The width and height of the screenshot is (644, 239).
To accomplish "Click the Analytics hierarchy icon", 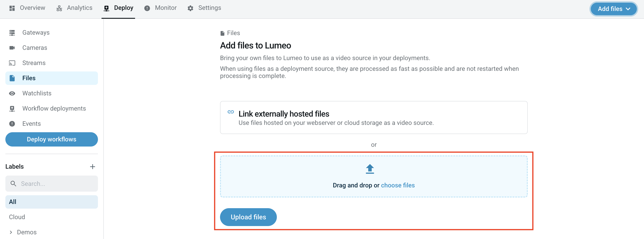I will (x=59, y=8).
